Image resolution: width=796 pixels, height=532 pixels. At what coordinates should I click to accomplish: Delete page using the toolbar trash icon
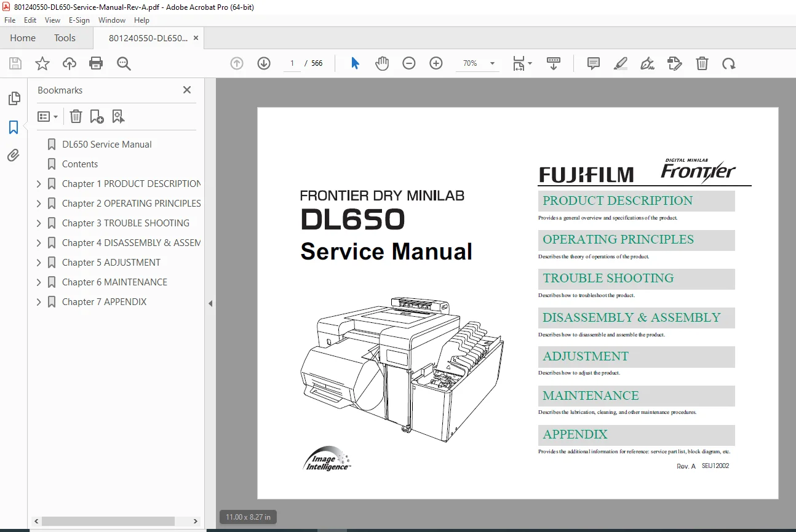click(x=702, y=63)
